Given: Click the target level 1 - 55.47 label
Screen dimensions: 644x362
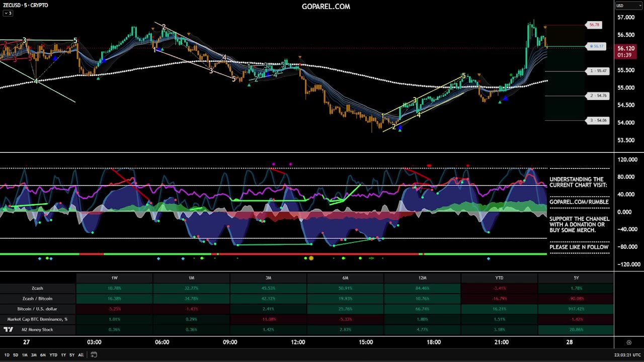Looking at the screenshot, I should click(598, 71).
